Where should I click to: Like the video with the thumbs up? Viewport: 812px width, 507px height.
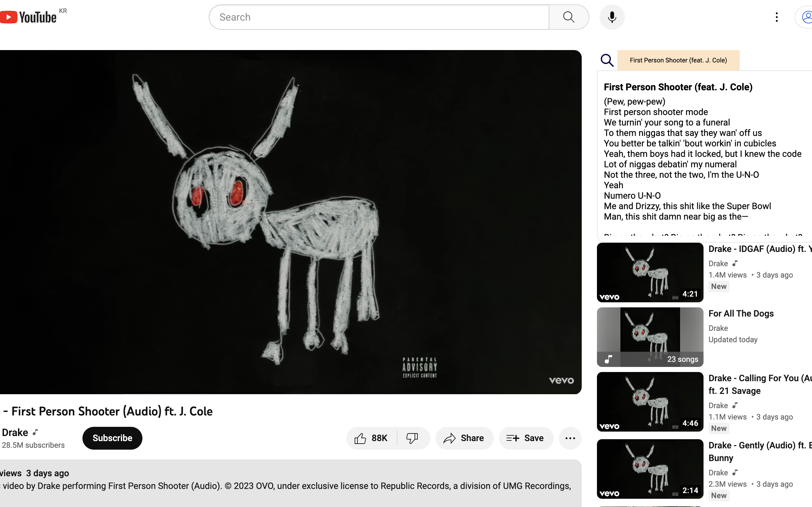tap(360, 438)
